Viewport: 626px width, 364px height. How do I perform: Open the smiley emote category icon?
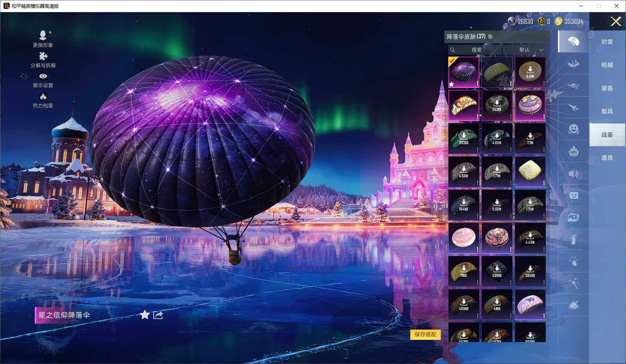point(573,129)
